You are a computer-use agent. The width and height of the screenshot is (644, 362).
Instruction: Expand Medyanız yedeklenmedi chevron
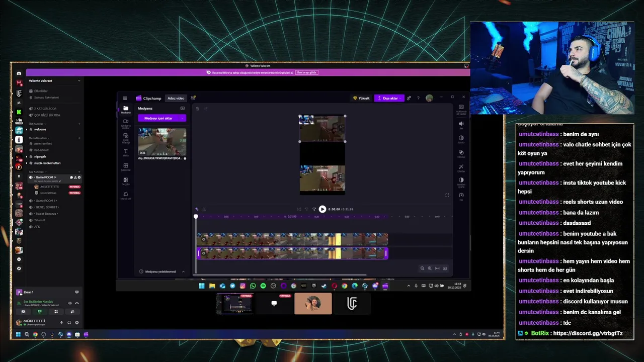point(183,271)
